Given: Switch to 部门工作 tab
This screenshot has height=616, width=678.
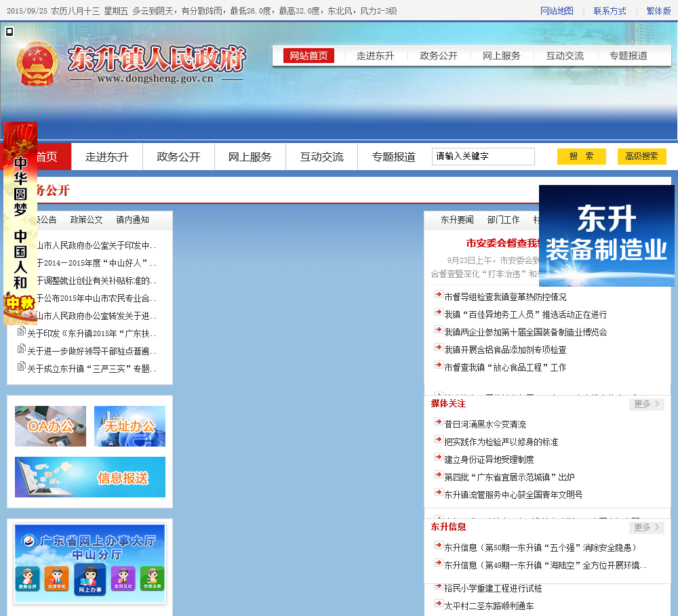Looking at the screenshot, I should pyautogui.click(x=503, y=220).
